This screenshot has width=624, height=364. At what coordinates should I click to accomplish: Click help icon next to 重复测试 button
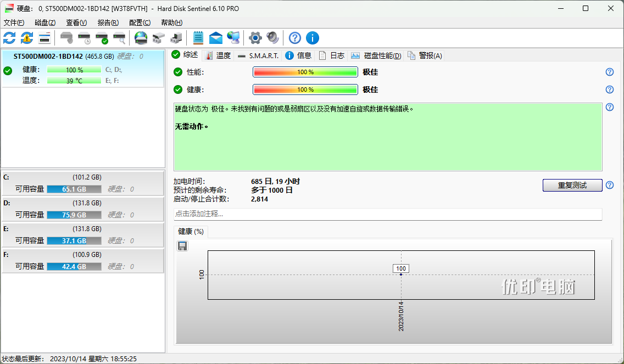pos(610,185)
